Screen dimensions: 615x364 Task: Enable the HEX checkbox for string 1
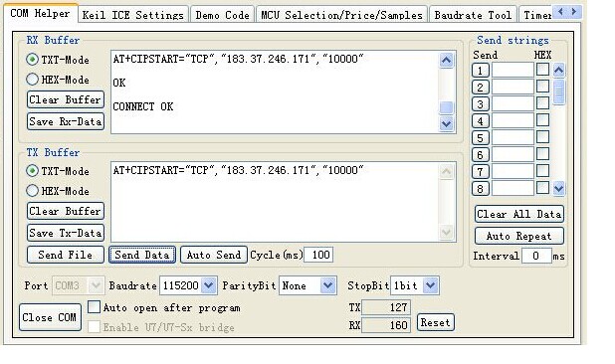(542, 70)
